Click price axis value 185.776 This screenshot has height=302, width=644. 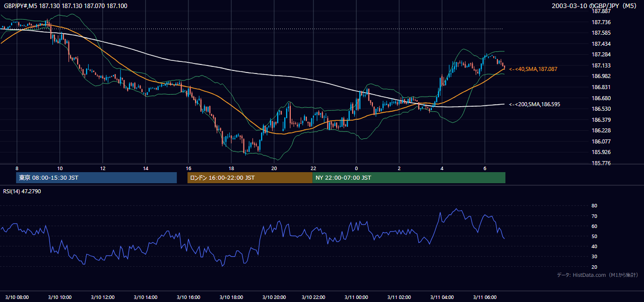coord(601,163)
